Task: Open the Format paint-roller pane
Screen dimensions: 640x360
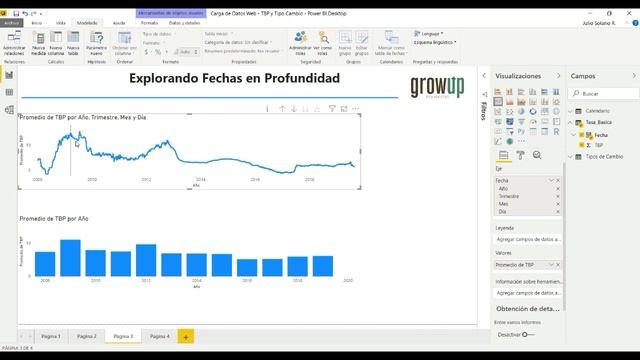Action: click(520, 155)
